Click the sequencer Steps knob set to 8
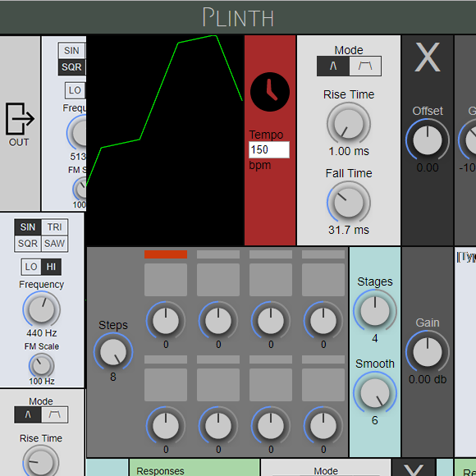This screenshot has height=476, width=476. (113, 352)
